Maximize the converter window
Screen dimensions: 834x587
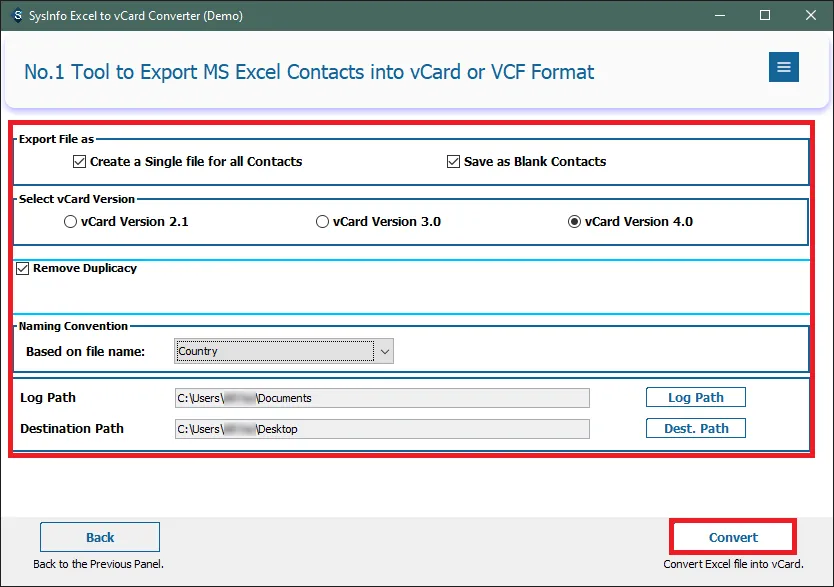coord(765,16)
